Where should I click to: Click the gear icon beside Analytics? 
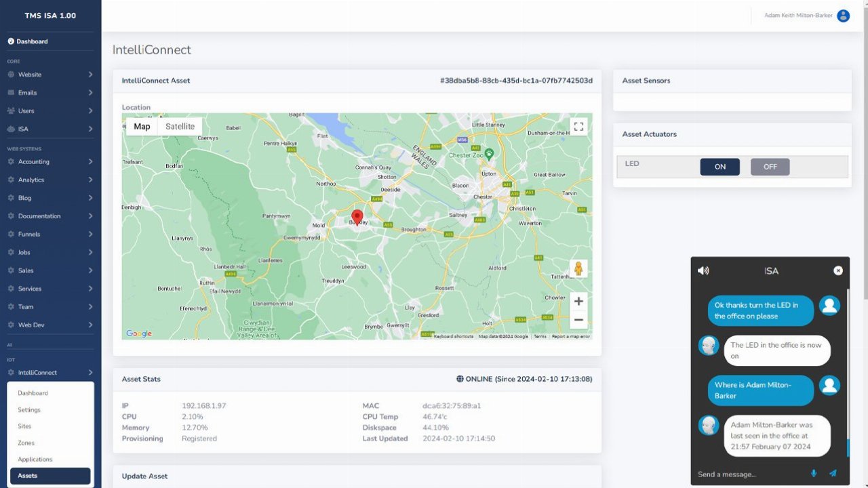(x=11, y=180)
